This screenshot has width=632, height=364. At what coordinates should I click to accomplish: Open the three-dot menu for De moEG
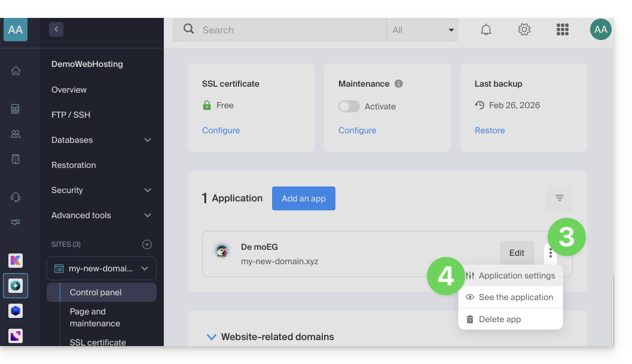pos(551,253)
